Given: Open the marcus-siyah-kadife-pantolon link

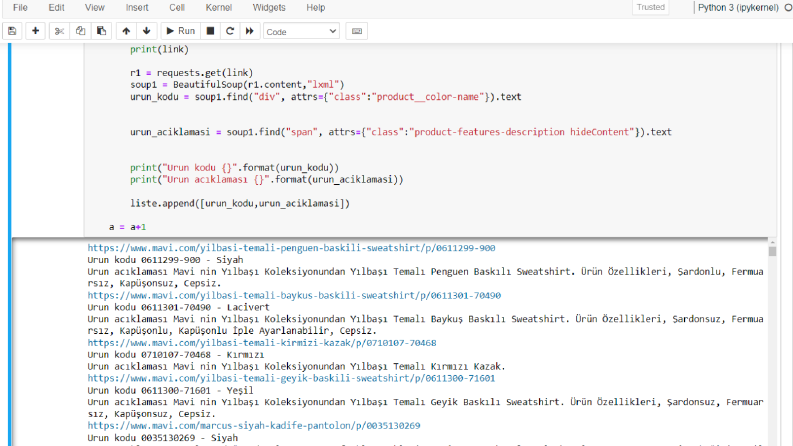Looking at the screenshot, I should (x=253, y=426).
